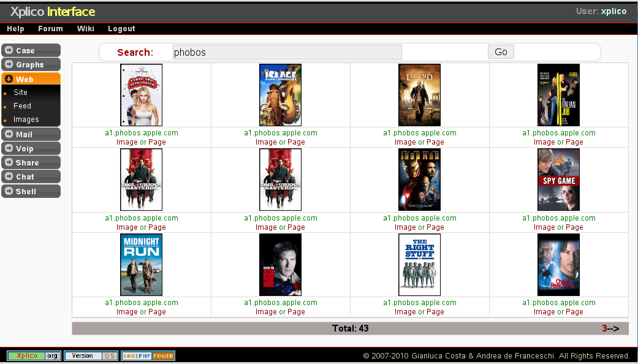The height and width of the screenshot is (364, 638).
Task: Expand the Graphs sidebar section
Action: (31, 64)
